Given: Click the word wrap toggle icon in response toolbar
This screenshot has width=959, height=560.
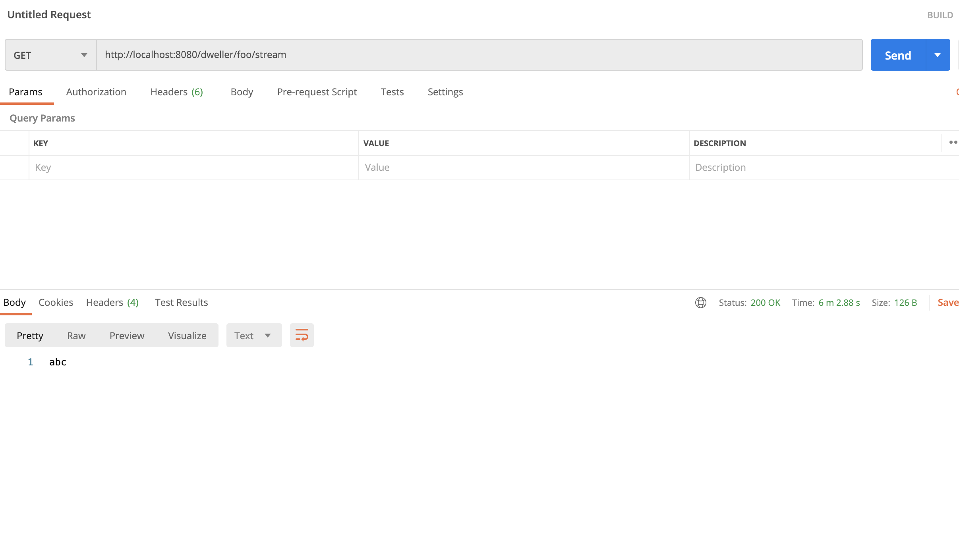Looking at the screenshot, I should tap(302, 335).
